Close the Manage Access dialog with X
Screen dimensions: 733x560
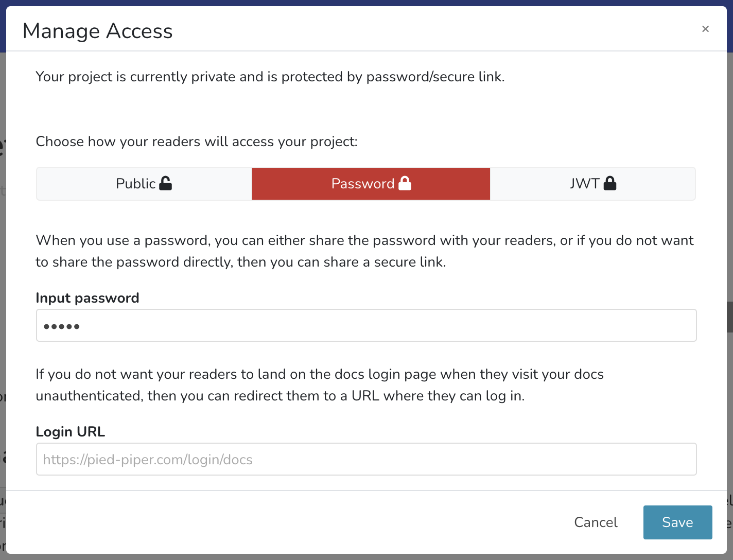pyautogui.click(x=705, y=29)
